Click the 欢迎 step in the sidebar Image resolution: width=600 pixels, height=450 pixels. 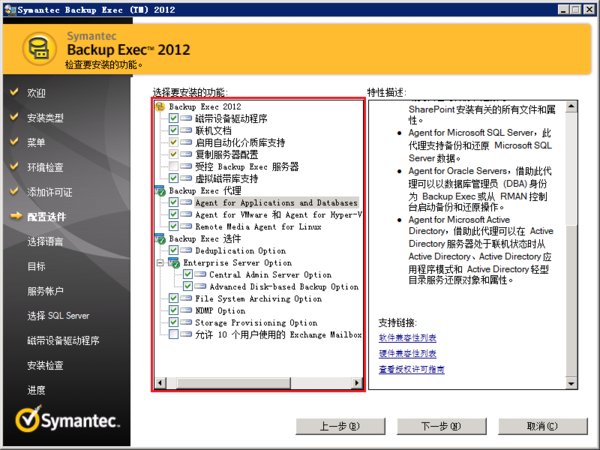click(x=36, y=93)
